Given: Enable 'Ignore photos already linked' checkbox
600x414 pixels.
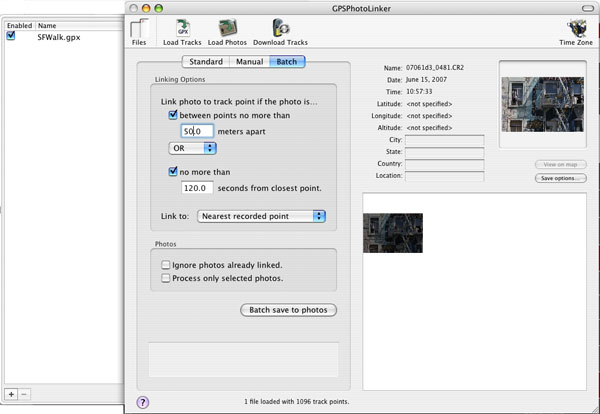Looking at the screenshot, I should click(166, 265).
